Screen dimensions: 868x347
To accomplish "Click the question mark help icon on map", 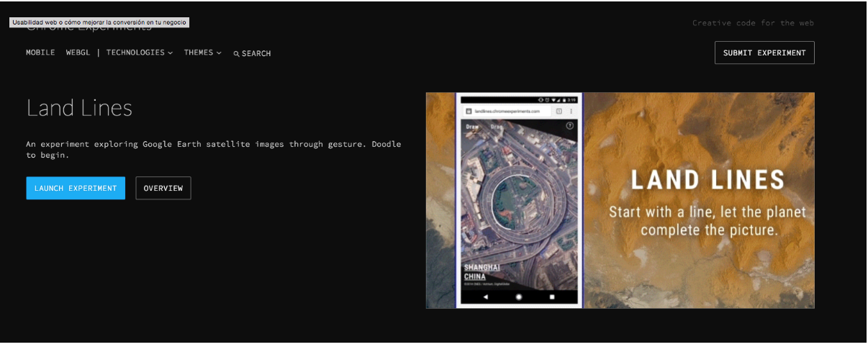I will [x=570, y=125].
